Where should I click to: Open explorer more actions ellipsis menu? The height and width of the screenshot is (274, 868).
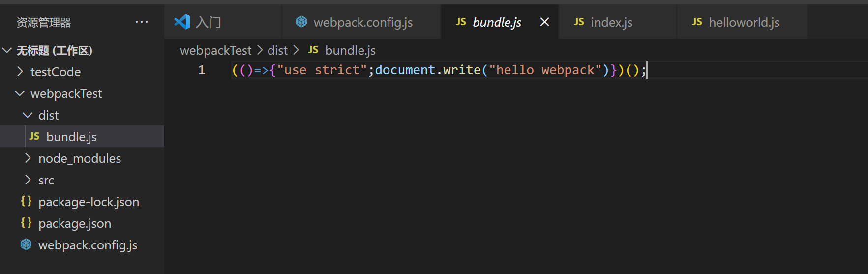[x=142, y=22]
